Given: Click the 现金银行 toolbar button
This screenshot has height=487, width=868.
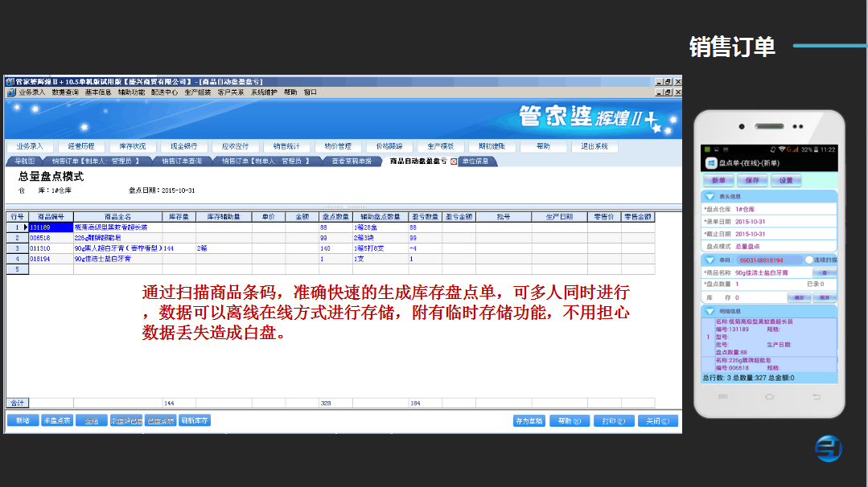Looking at the screenshot, I should [183, 146].
